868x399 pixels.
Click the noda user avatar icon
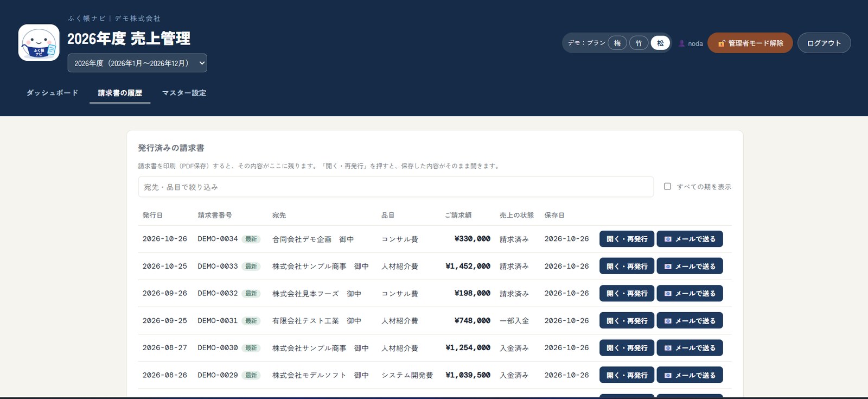pos(682,43)
